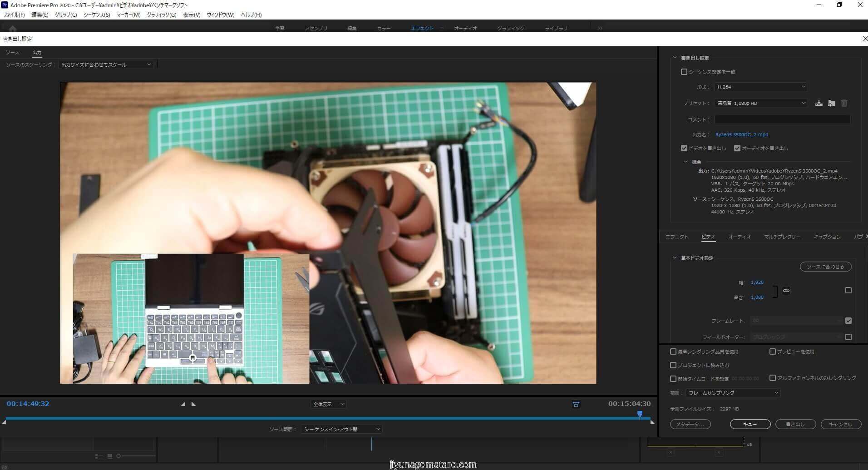This screenshot has width=868, height=470.
Task: Enable 最高レンダリング品質を使用 checkbox
Action: (673, 351)
